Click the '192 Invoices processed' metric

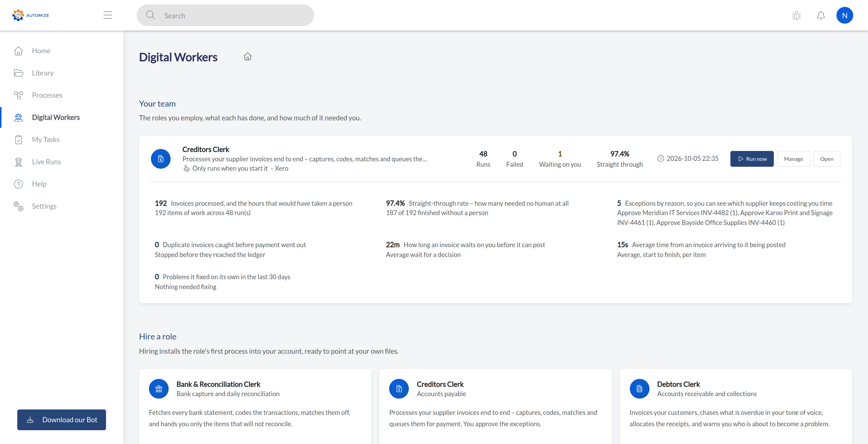pos(253,208)
